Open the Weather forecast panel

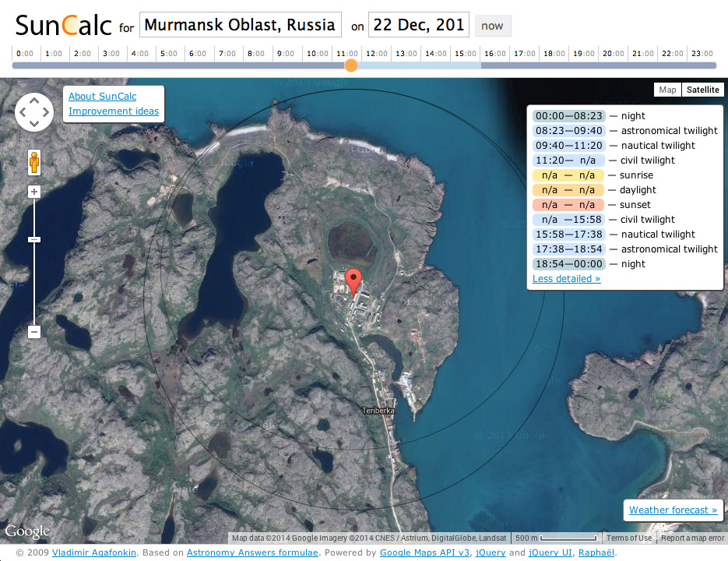coord(673,510)
